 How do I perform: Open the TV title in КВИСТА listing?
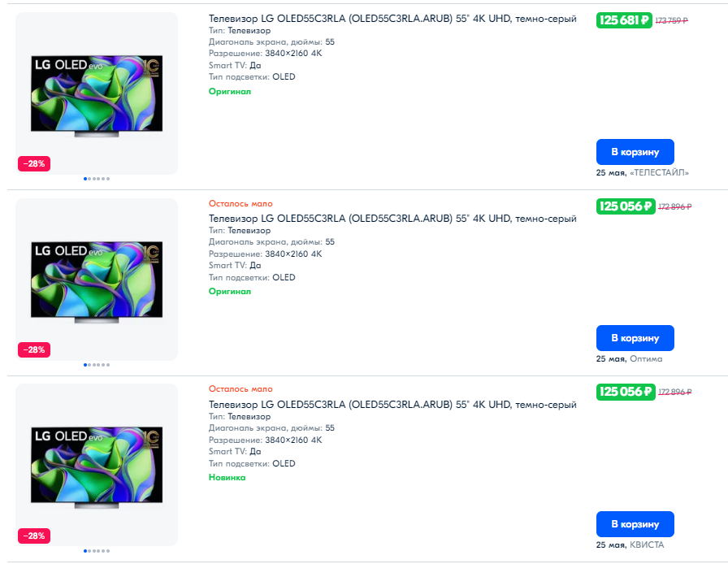[x=392, y=405]
